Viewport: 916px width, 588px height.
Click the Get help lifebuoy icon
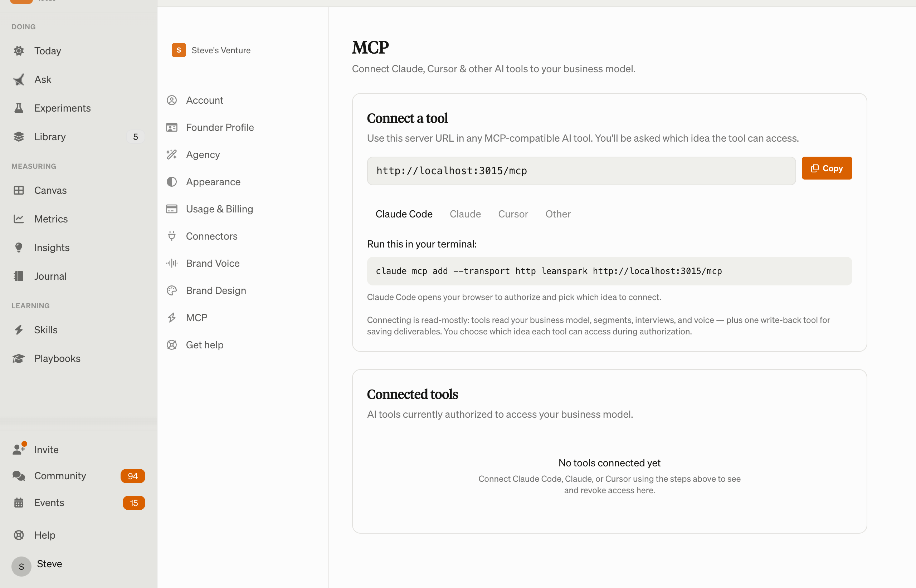pos(172,345)
